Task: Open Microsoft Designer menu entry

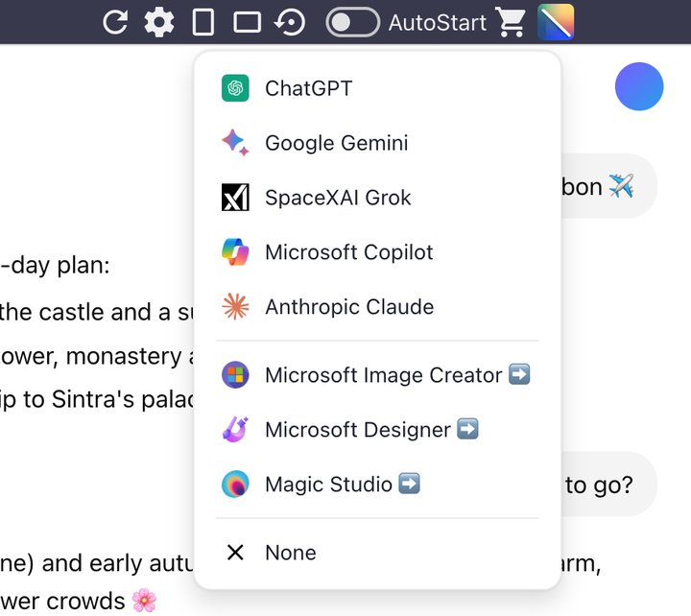Action: (x=377, y=430)
